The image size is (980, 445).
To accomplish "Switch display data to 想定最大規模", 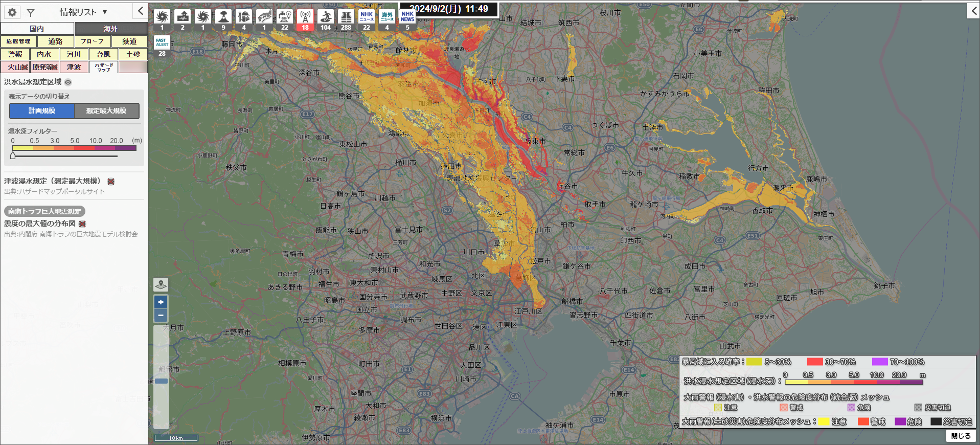I will [x=106, y=110].
